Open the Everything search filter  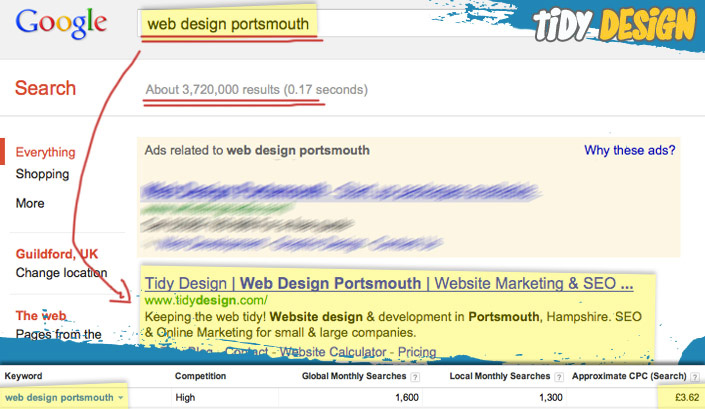45,152
